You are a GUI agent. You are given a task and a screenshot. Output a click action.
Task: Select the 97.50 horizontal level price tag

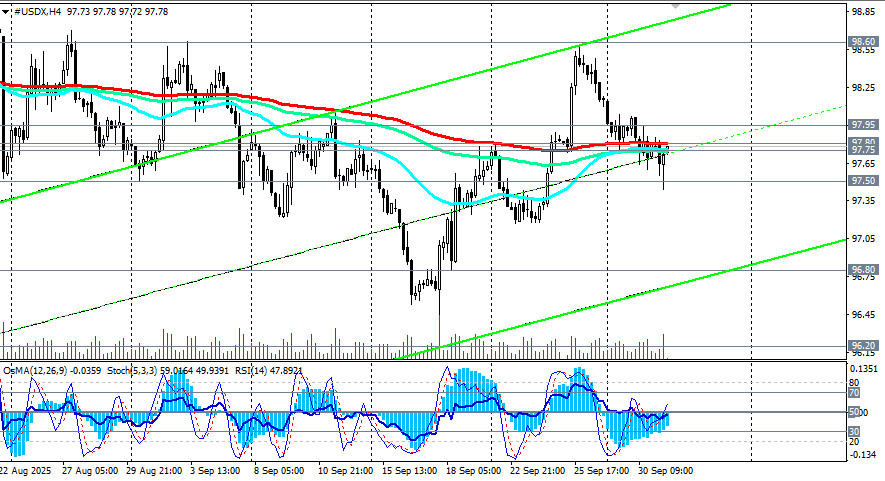[863, 181]
